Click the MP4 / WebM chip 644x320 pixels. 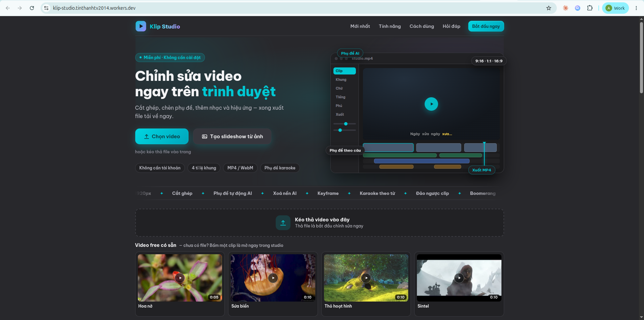[x=240, y=168]
